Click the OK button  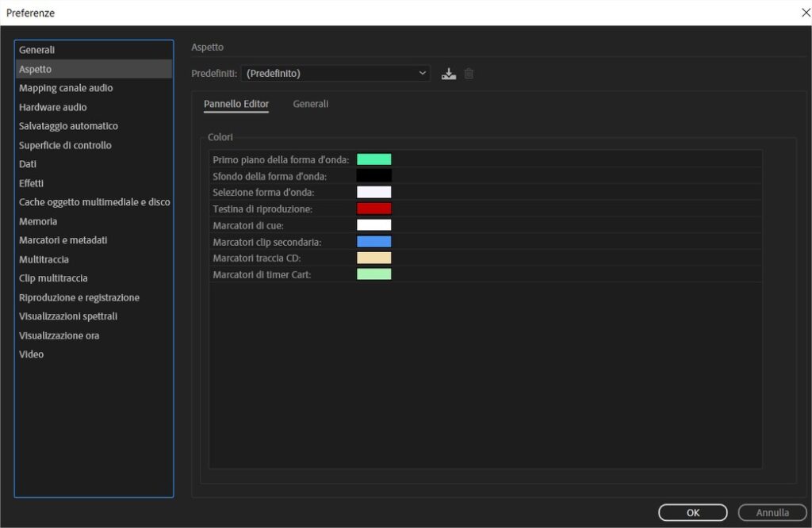(x=692, y=513)
